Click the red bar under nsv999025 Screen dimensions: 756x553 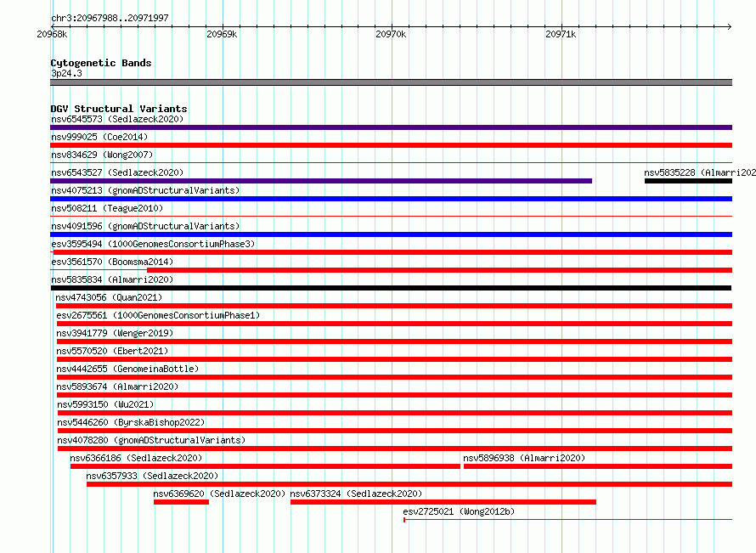tap(391, 145)
